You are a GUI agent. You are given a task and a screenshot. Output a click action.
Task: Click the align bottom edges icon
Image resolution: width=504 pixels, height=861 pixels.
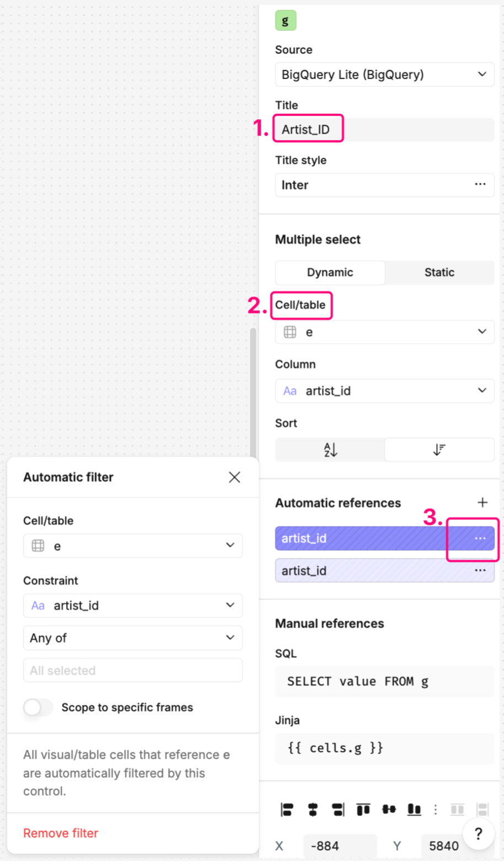coord(414,810)
